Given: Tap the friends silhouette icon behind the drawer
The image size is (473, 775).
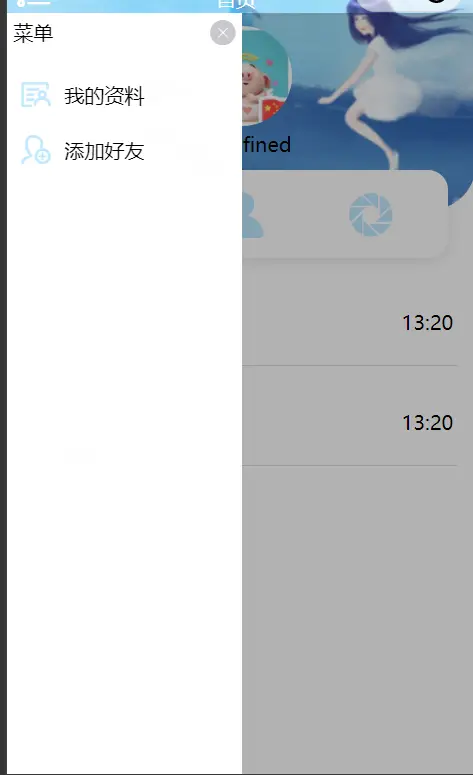Looking at the screenshot, I should [x=253, y=215].
